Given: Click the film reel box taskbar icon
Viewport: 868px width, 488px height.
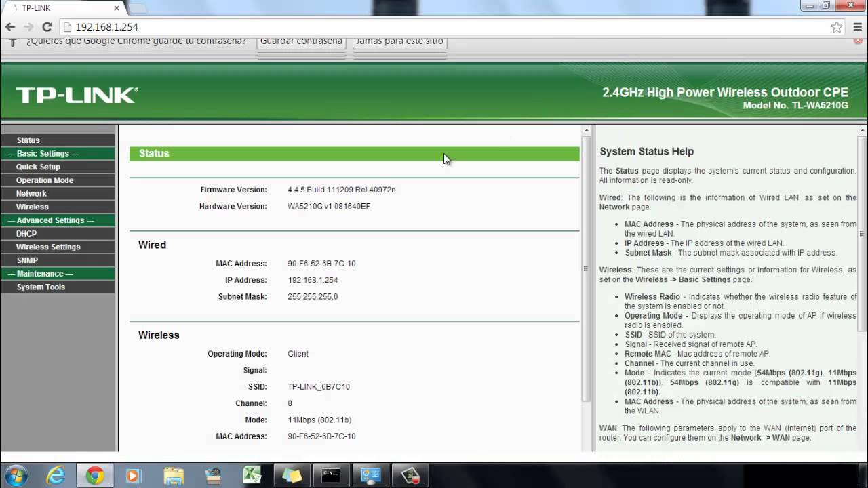Looking at the screenshot, I should (x=213, y=475).
